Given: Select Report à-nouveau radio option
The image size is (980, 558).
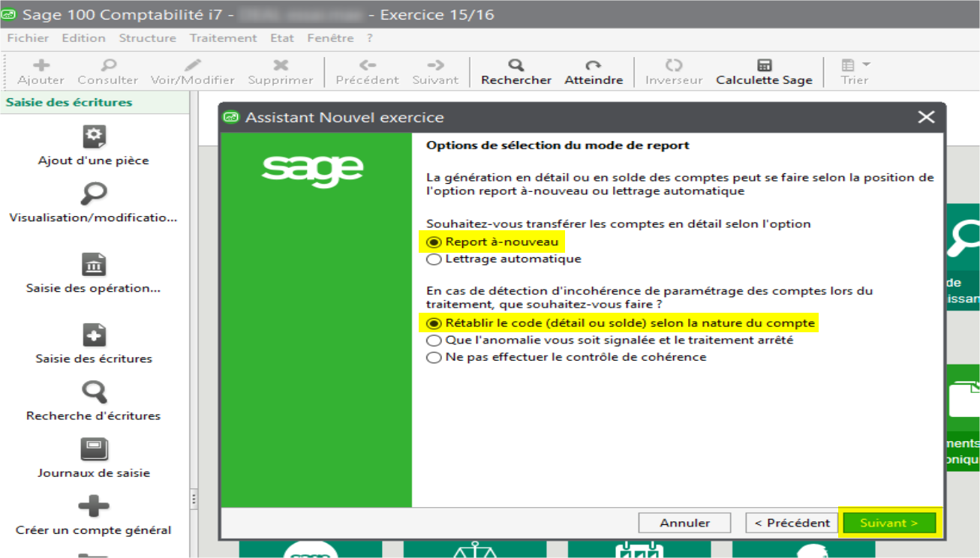Looking at the screenshot, I should point(434,242).
